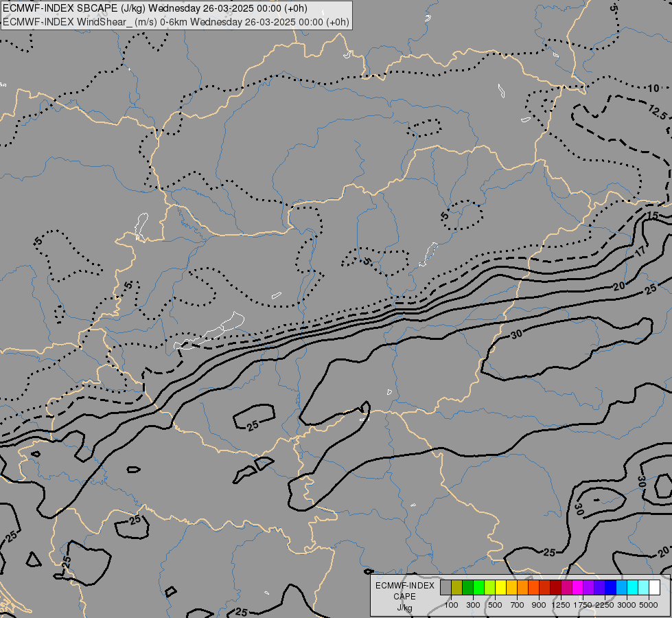This screenshot has width=672, height=618.
Task: Click the ECMWF-INDEX WindShear 0-6km title line
Action: coord(176,22)
